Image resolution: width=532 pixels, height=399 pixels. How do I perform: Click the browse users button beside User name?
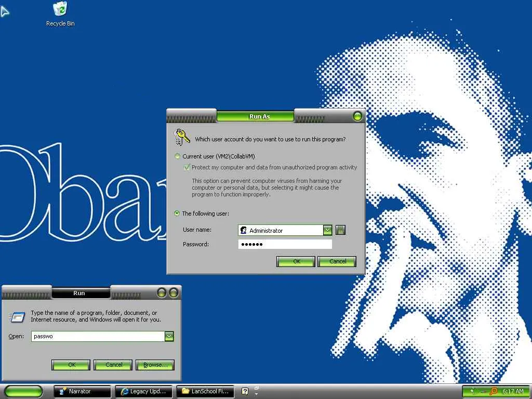pyautogui.click(x=340, y=230)
